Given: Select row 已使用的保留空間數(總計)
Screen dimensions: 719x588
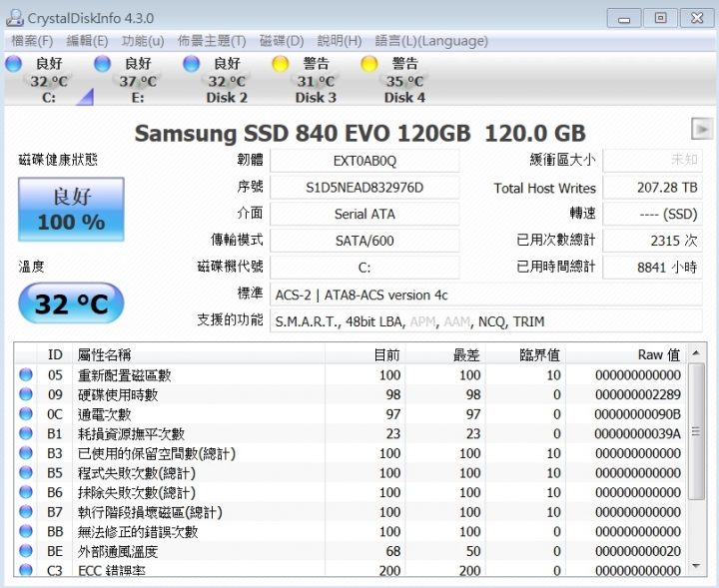Looking at the screenshot, I should [x=351, y=453].
